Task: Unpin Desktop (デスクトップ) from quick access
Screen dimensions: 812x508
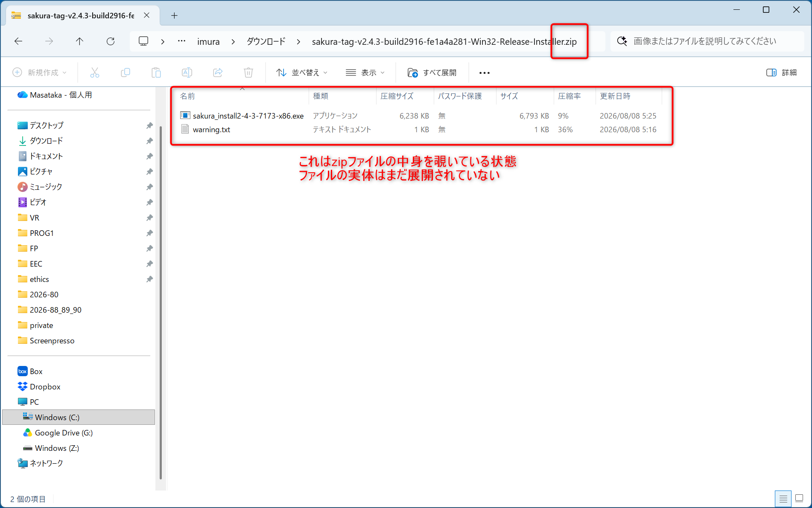Action: (149, 125)
